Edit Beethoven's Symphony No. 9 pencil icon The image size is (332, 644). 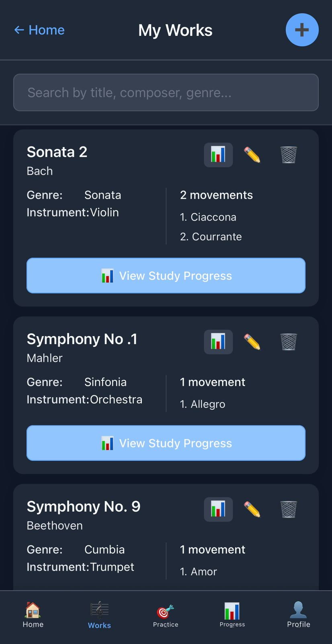(x=252, y=509)
